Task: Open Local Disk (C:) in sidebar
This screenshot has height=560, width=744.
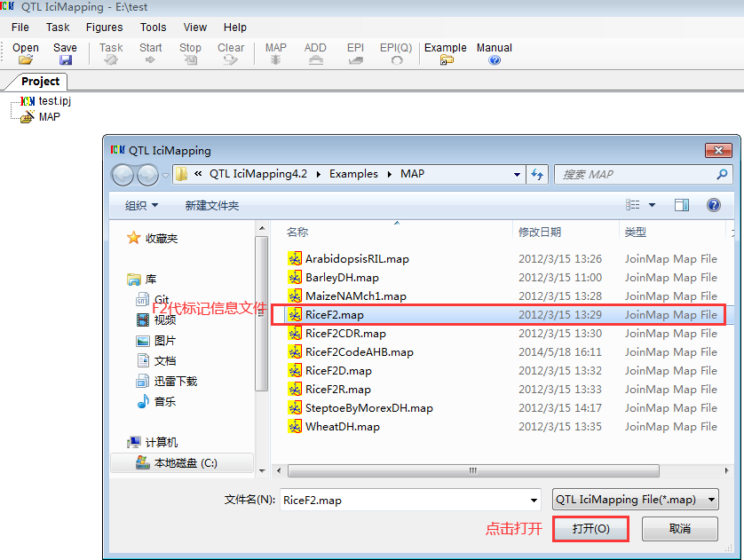Action: (182, 462)
